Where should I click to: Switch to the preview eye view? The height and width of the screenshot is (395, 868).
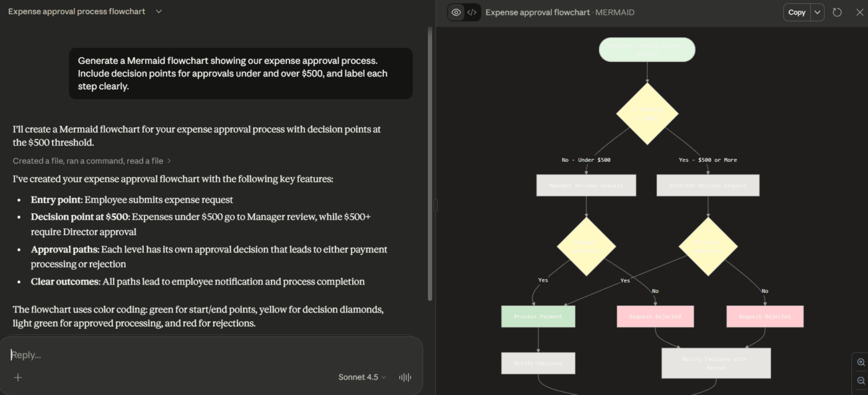coord(456,12)
